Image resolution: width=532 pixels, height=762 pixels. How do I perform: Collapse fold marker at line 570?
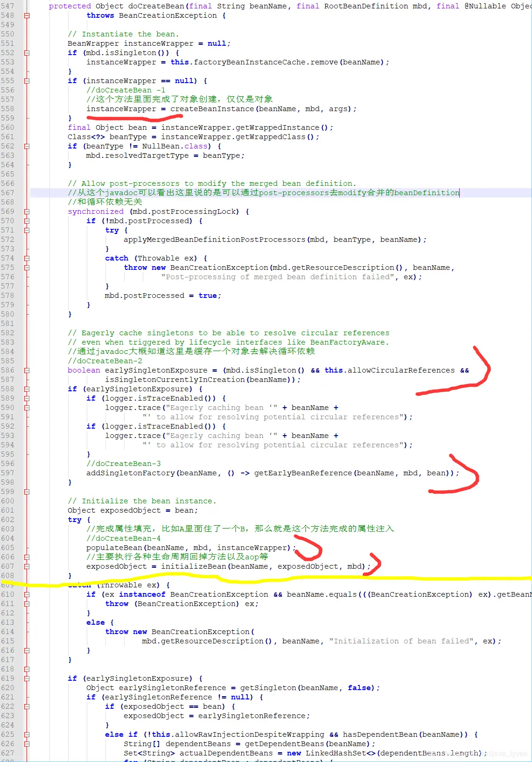(27, 221)
